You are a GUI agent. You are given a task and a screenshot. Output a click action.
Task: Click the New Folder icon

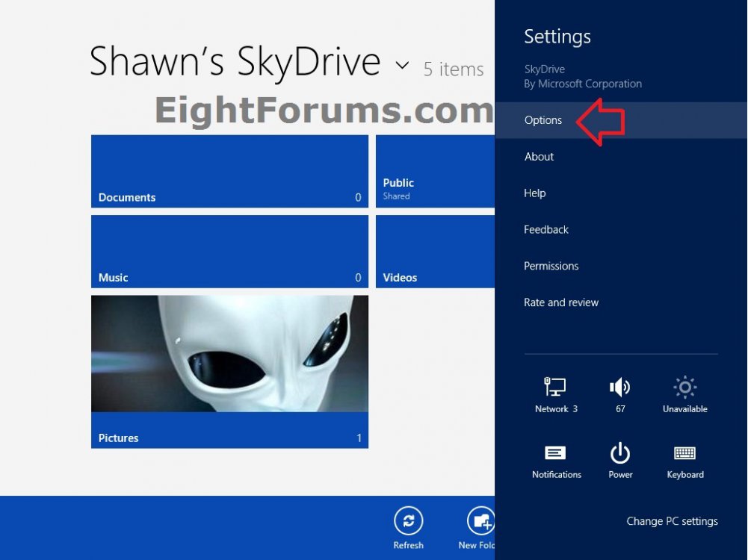(480, 522)
